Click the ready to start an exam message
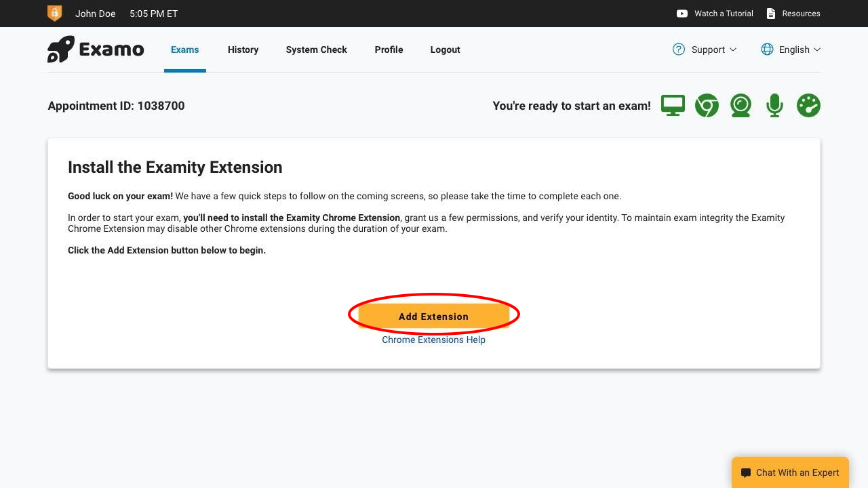The image size is (868, 488). coord(572,106)
